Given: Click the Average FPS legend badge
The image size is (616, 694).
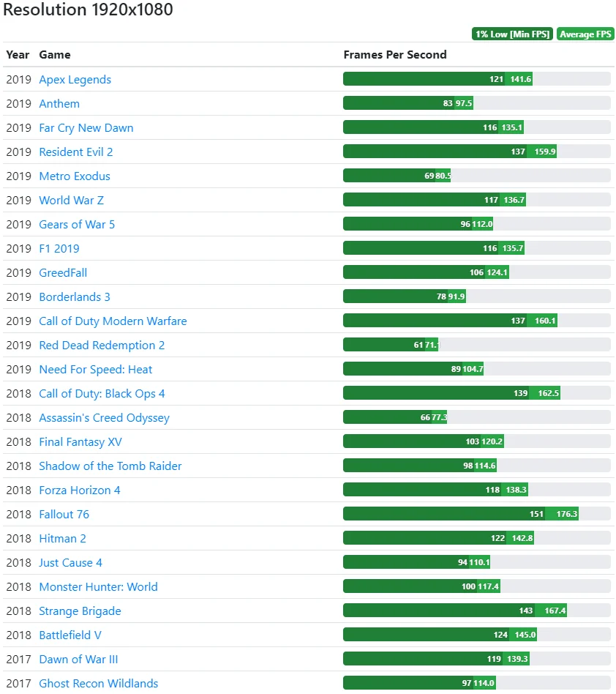Looking at the screenshot, I should pyautogui.click(x=585, y=34).
